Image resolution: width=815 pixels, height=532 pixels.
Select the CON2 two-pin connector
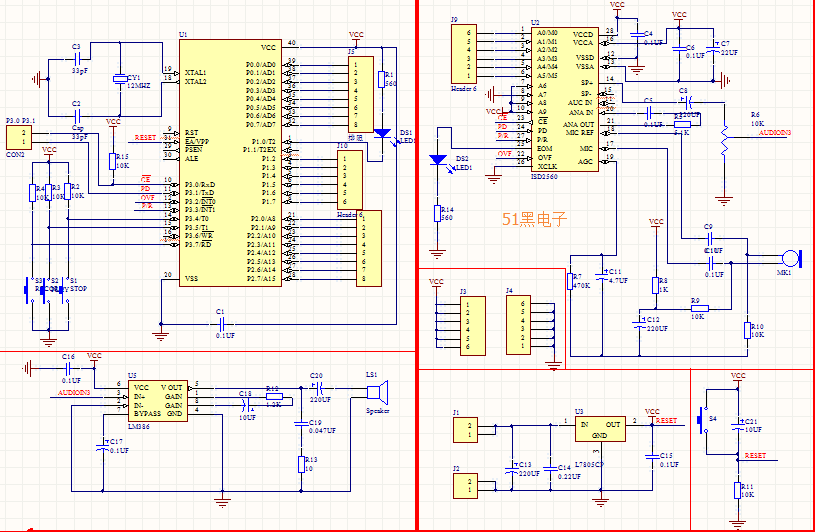coord(18,137)
